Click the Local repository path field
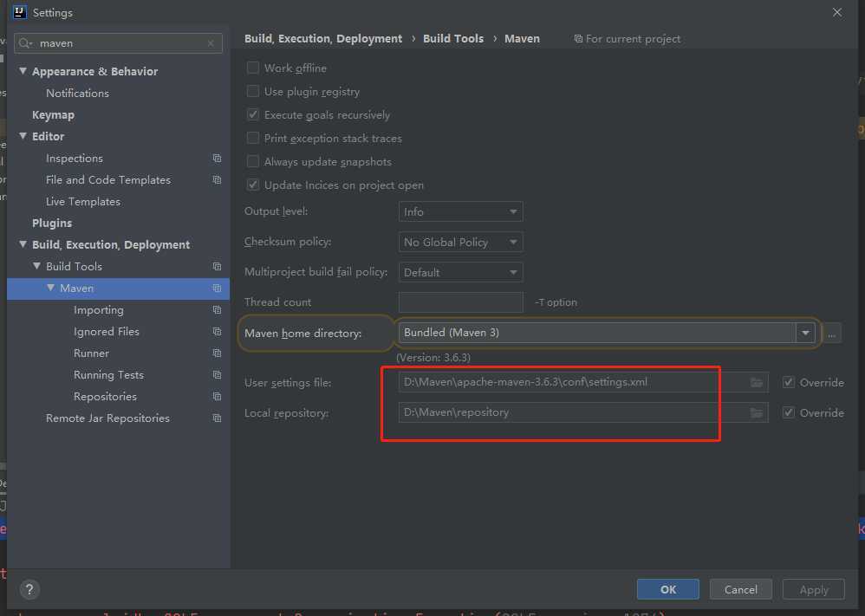The width and height of the screenshot is (865, 616). (583, 412)
